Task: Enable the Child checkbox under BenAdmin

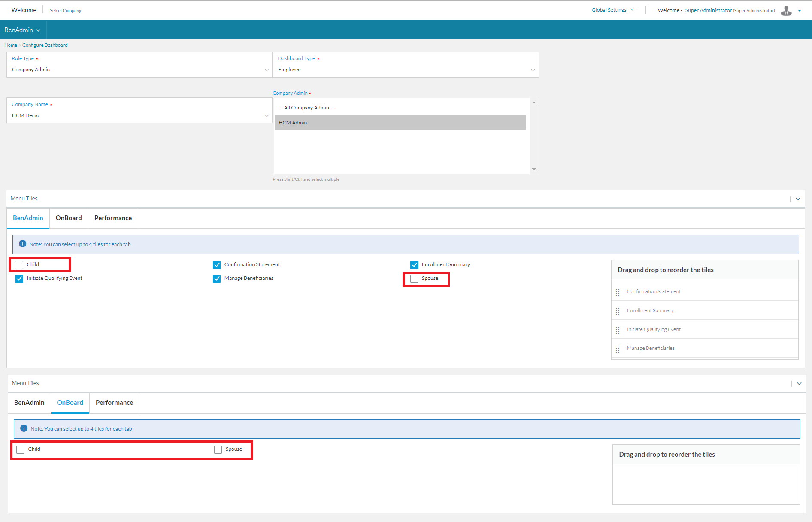Action: [19, 265]
